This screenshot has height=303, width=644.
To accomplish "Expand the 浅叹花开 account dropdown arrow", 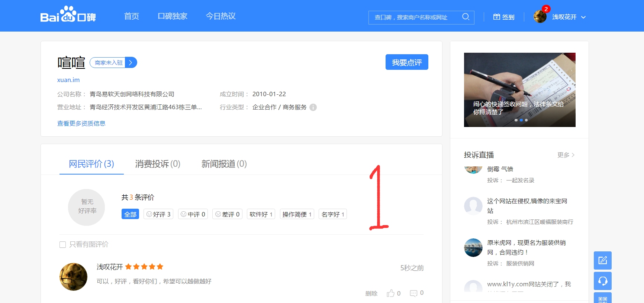I will 583,17.
